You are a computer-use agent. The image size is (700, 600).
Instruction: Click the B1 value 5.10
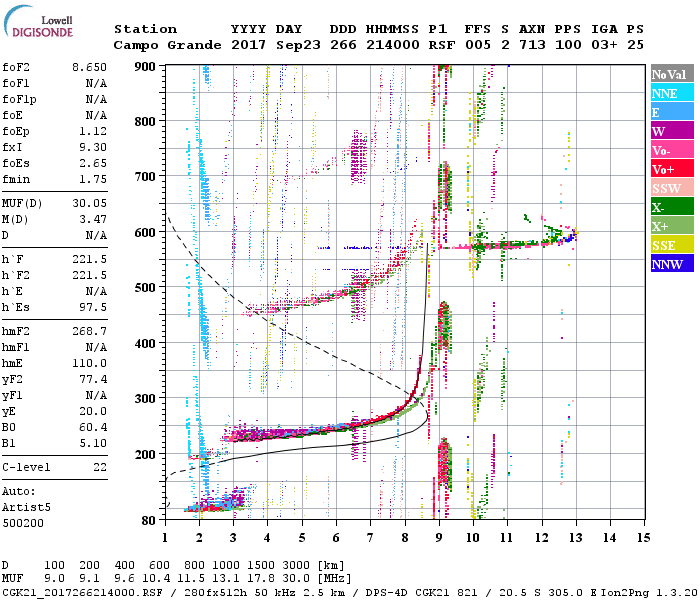click(x=93, y=444)
